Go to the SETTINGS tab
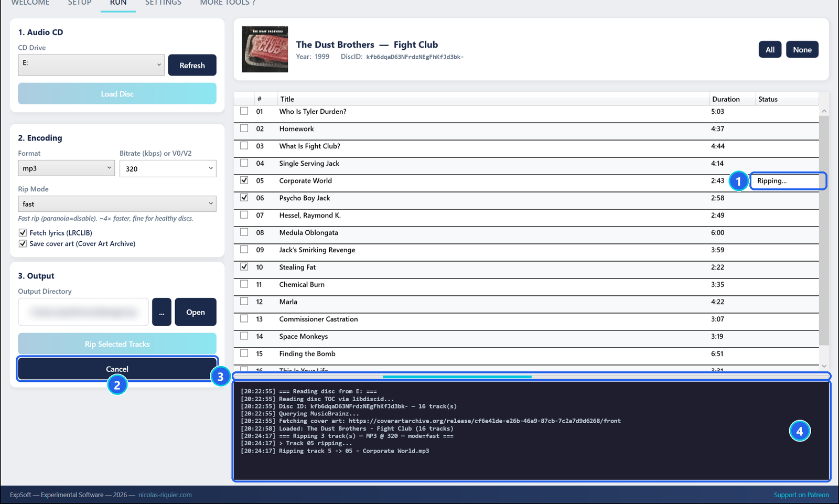The image size is (839, 504). click(x=163, y=3)
